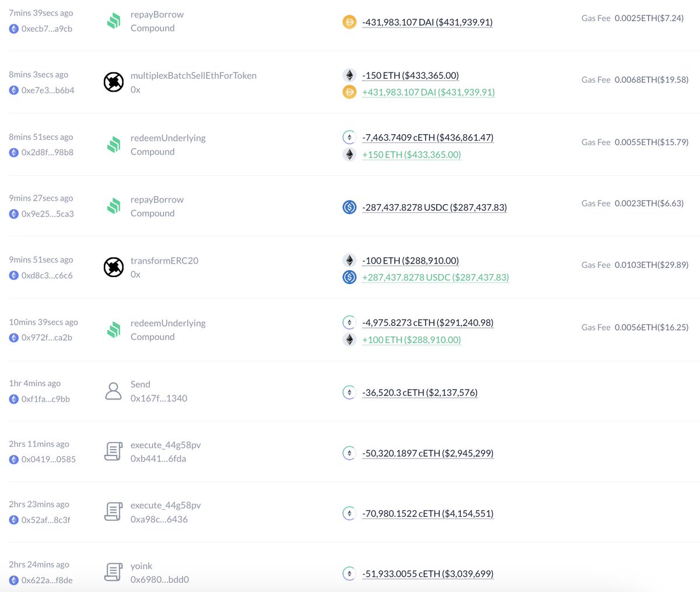Click the USDC icon beside -287,437.8278 USDC

[349, 207]
